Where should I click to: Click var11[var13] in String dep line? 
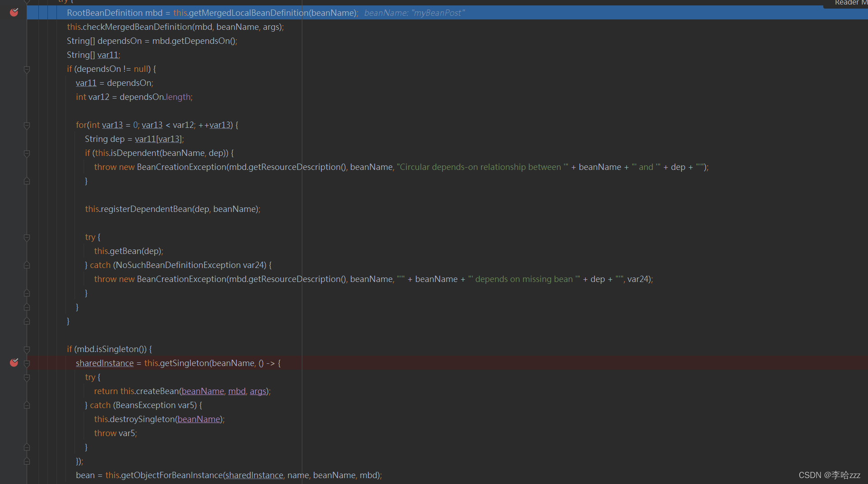158,139
